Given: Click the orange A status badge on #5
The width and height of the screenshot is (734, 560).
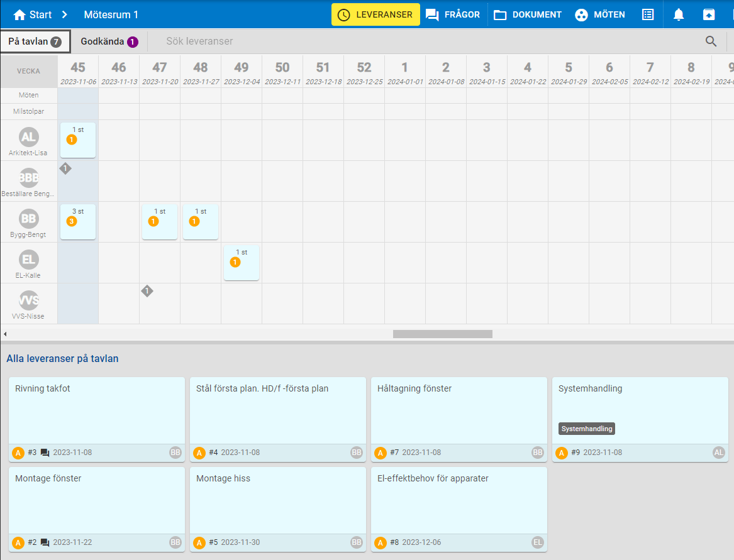Looking at the screenshot, I should [199, 542].
